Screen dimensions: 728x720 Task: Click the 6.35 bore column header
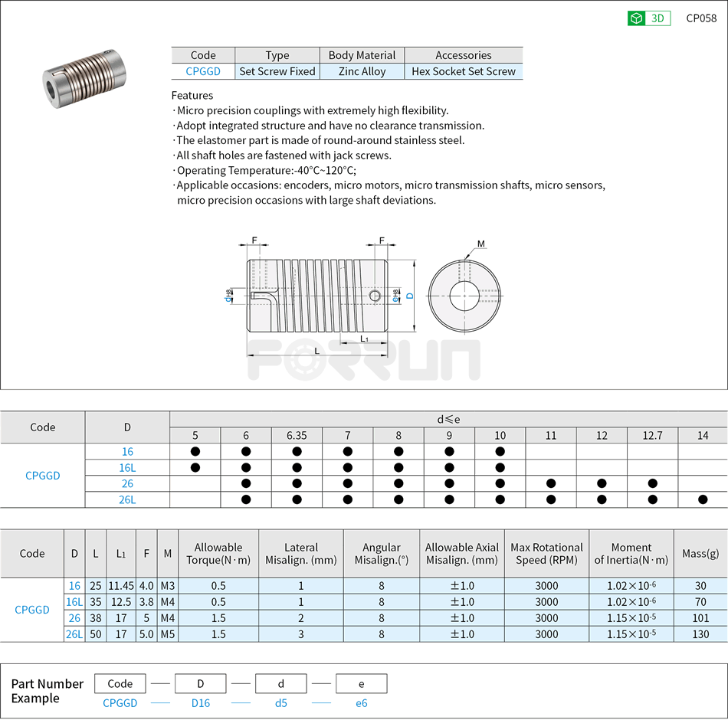[297, 435]
